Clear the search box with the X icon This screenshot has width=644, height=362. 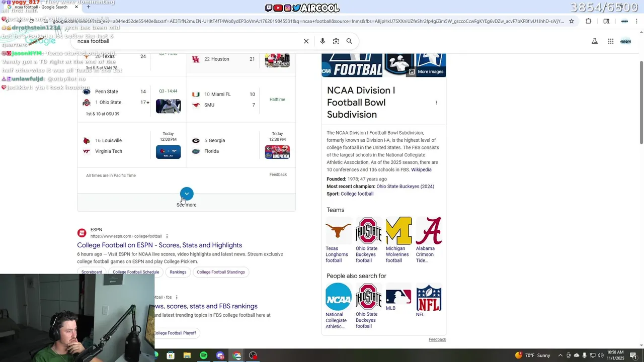point(306,41)
